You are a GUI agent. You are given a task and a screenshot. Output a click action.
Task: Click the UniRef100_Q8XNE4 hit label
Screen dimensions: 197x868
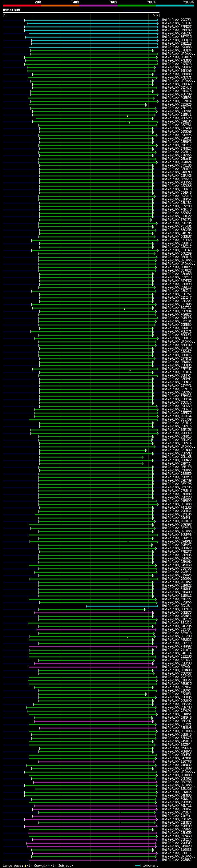pyautogui.click(x=177, y=616)
